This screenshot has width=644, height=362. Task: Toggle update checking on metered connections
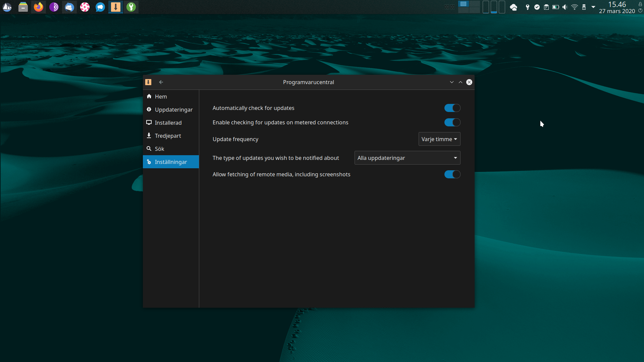(x=452, y=122)
